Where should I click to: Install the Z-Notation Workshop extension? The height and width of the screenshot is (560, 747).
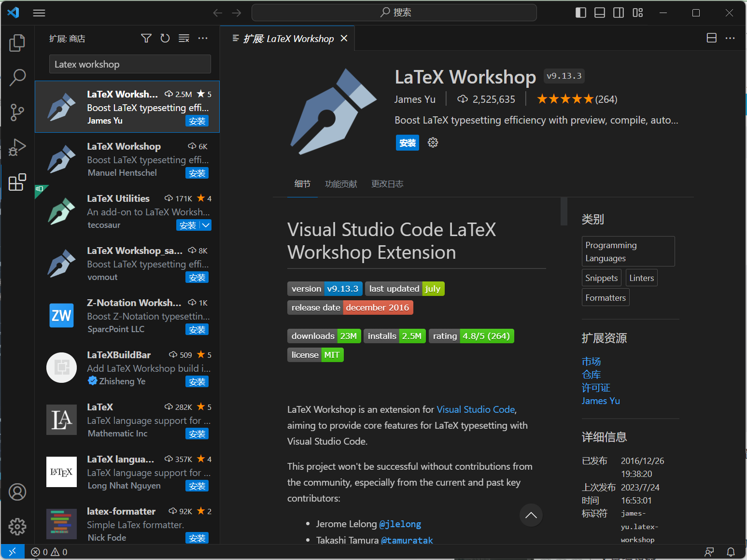(x=197, y=330)
